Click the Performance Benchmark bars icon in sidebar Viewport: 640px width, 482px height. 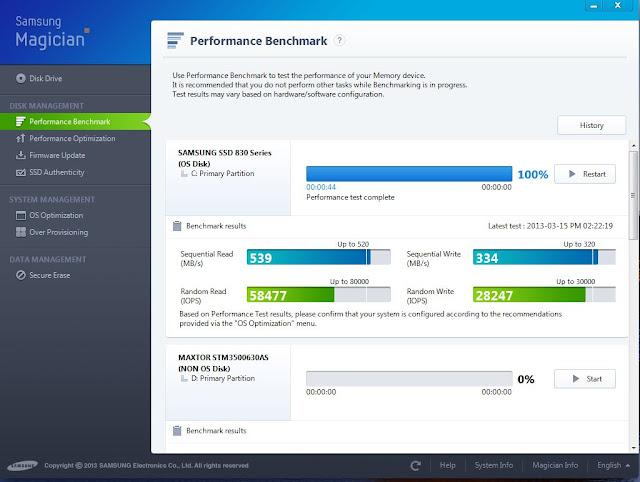coord(20,122)
